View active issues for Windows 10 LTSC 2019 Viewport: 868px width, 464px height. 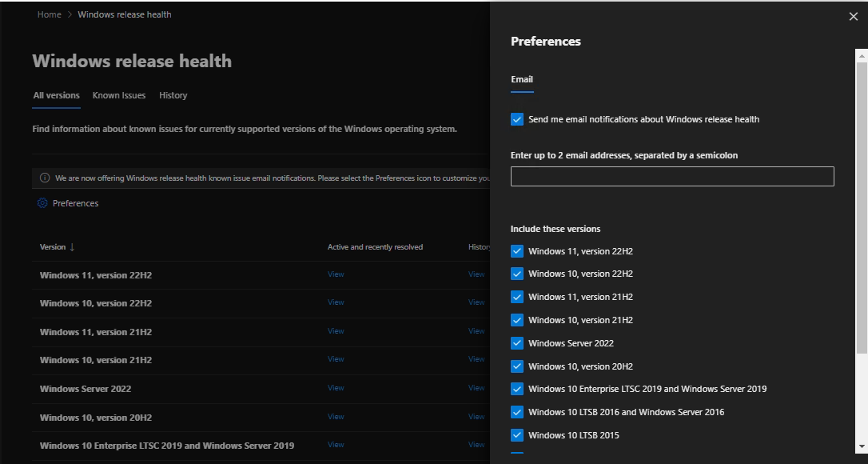(x=336, y=444)
